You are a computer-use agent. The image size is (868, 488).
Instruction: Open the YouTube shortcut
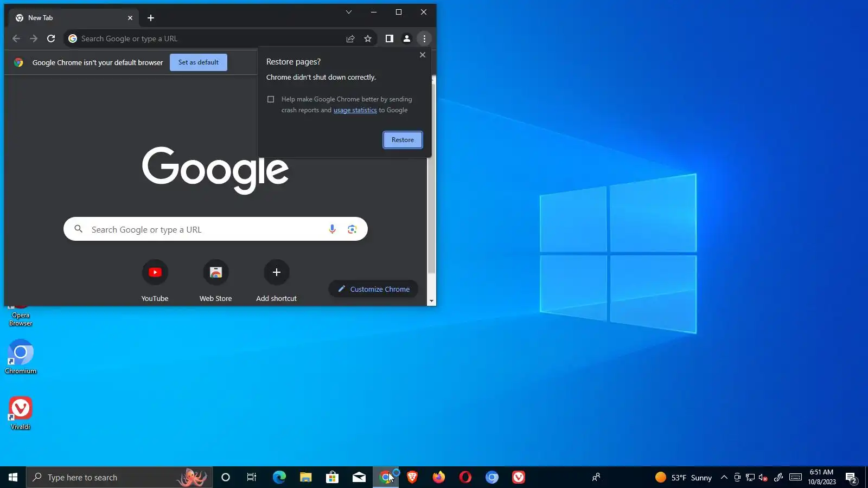[155, 280]
